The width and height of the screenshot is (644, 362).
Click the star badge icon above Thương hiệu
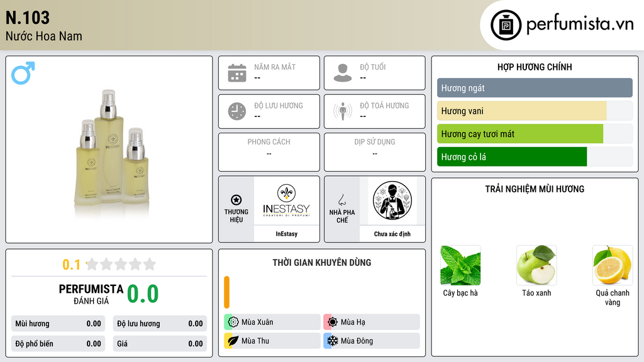236,200
